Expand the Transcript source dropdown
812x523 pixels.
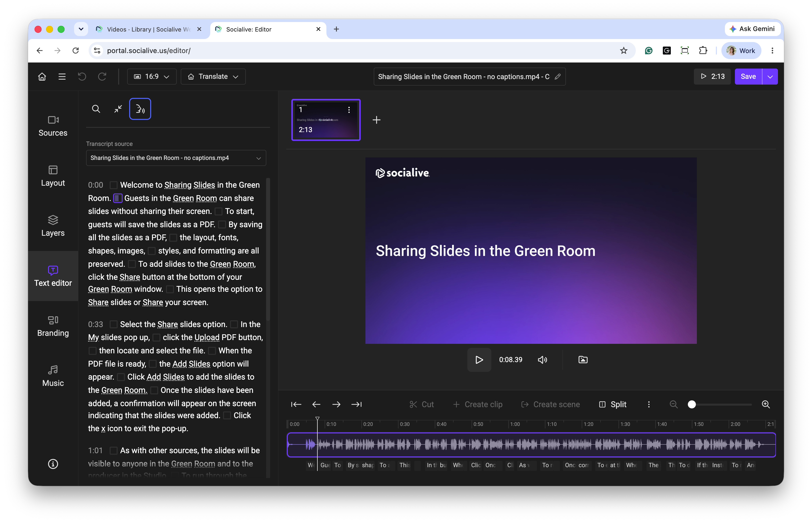176,158
